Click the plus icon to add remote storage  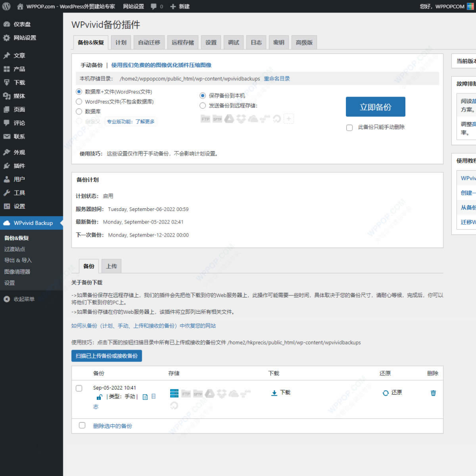(289, 119)
